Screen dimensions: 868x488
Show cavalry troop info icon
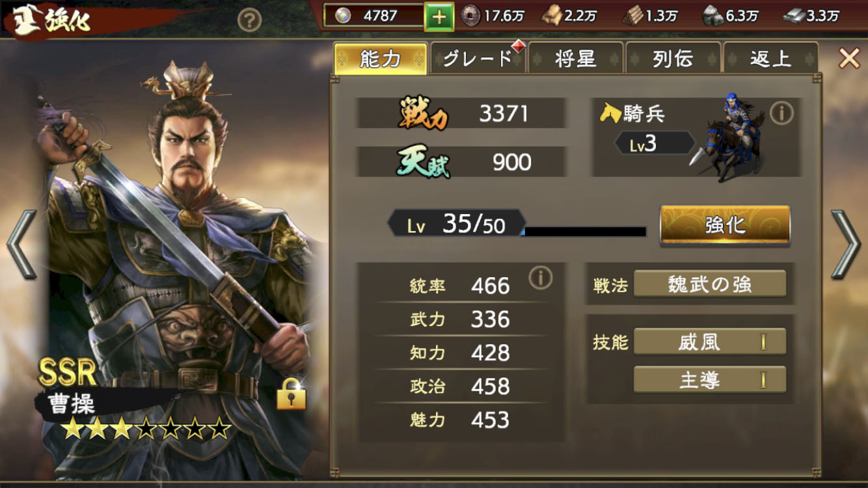click(x=781, y=114)
